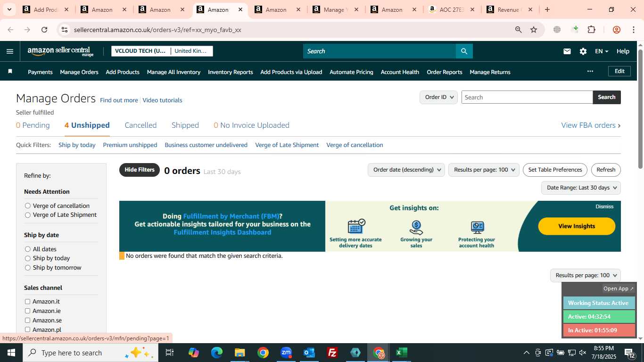The height and width of the screenshot is (362, 644).
Task: Open File Explorer from the taskbar
Action: point(240,353)
